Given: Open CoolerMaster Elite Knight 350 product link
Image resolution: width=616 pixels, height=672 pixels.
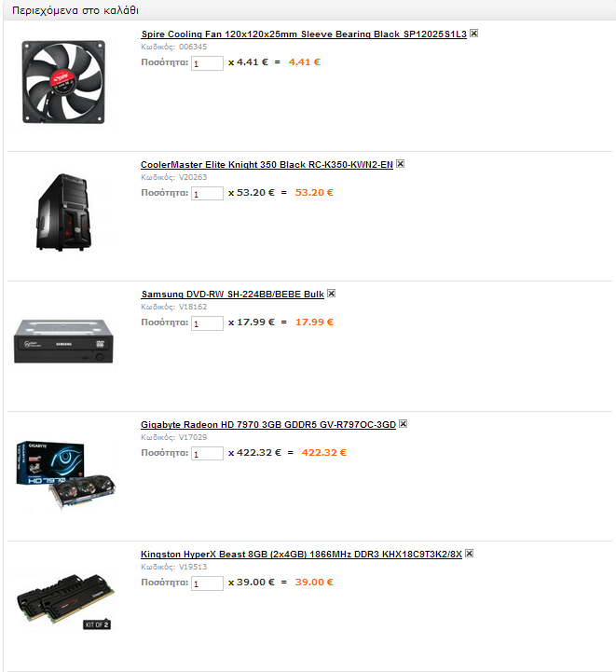Looking at the screenshot, I should tap(267, 165).
